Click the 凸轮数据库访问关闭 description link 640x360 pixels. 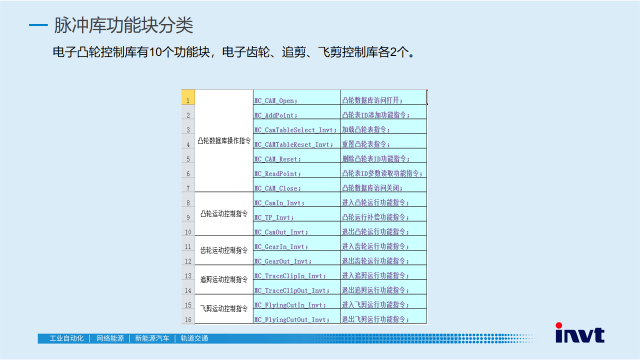click(x=372, y=188)
